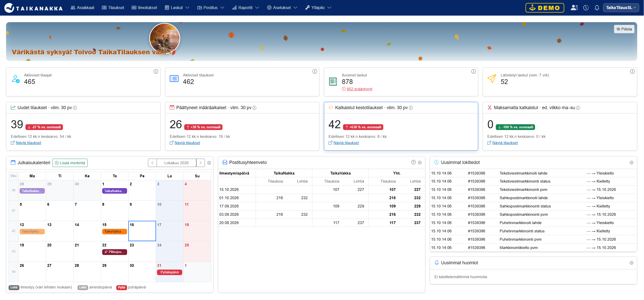Show info for Avoimet laskut card

(473, 71)
